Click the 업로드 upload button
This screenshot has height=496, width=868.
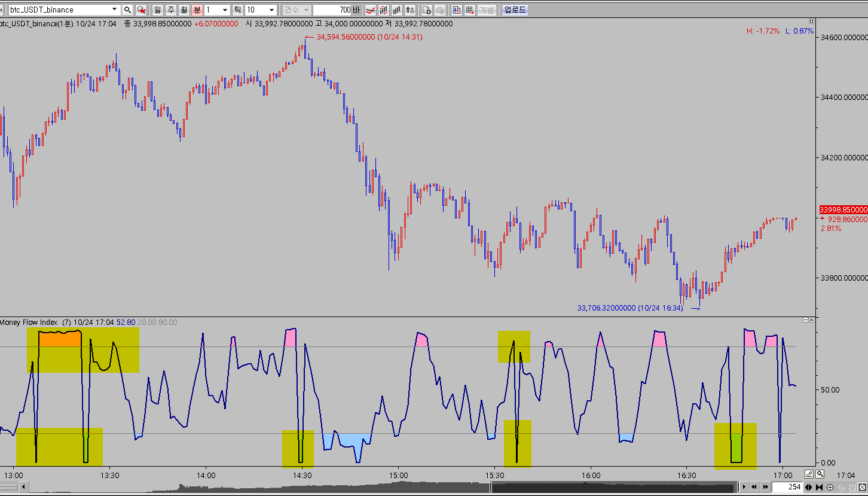[x=515, y=10]
